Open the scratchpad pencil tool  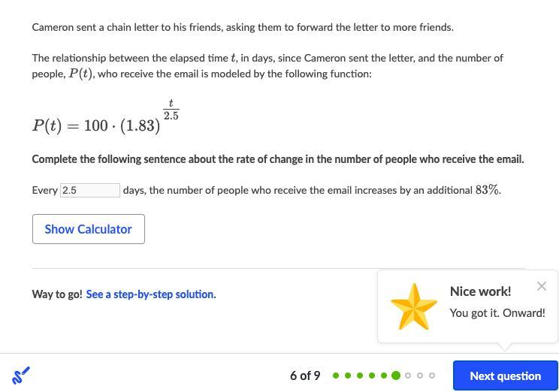pos(21,375)
